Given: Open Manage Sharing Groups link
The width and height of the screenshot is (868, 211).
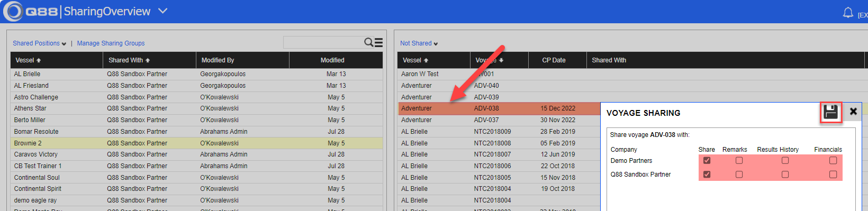Looking at the screenshot, I should [111, 43].
